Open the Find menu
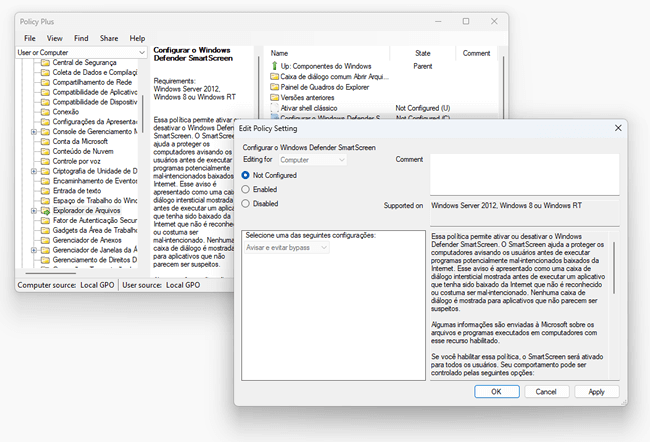 click(81, 38)
